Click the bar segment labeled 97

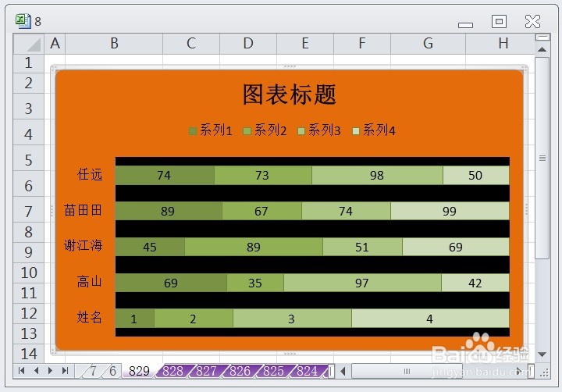point(363,283)
